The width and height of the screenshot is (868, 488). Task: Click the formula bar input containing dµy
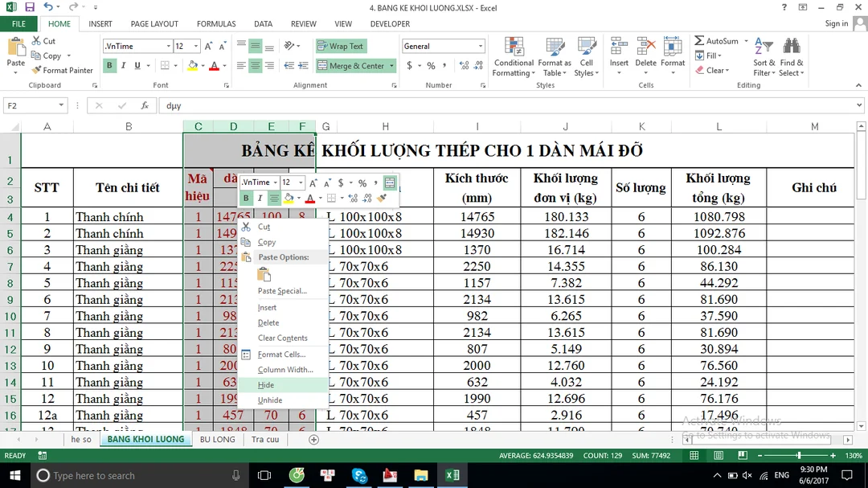(x=506, y=105)
